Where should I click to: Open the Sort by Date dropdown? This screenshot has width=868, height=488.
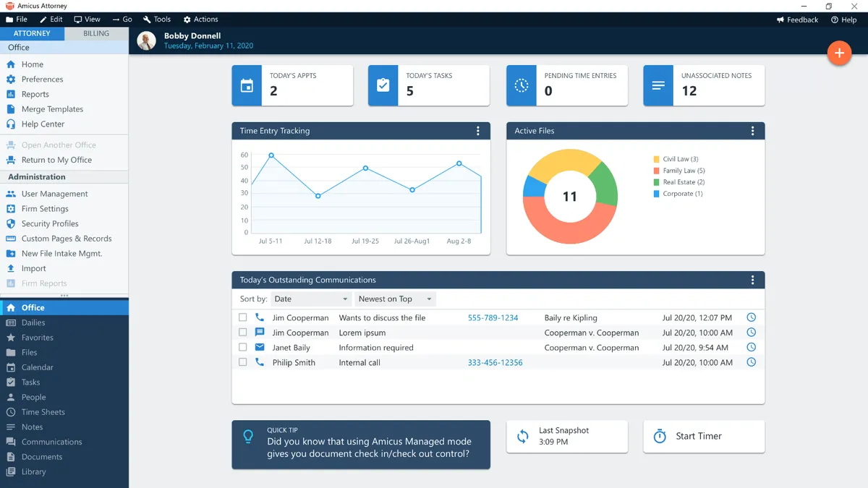click(311, 299)
